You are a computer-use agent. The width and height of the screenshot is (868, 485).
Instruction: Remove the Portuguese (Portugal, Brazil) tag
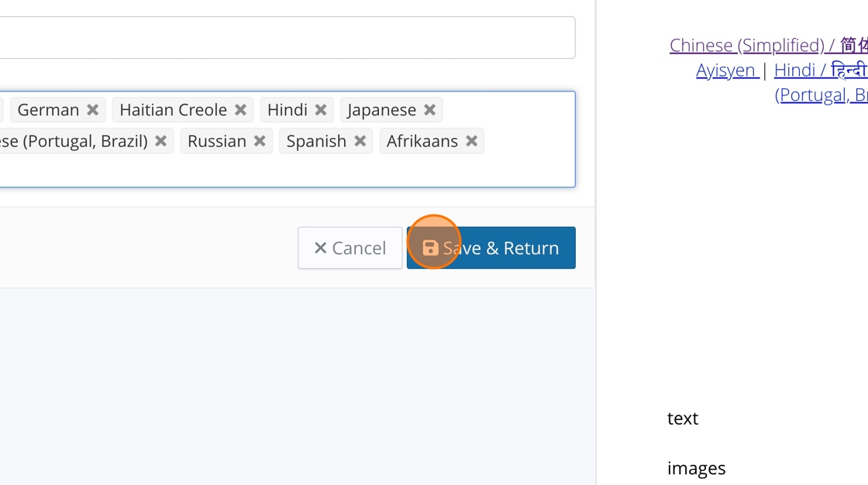coord(160,141)
